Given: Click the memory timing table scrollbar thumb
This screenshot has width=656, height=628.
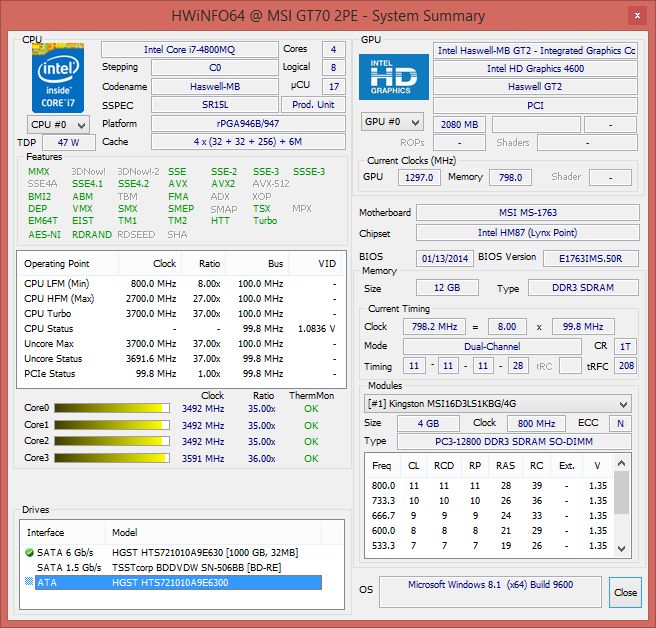Looking at the screenshot, I should [621, 492].
